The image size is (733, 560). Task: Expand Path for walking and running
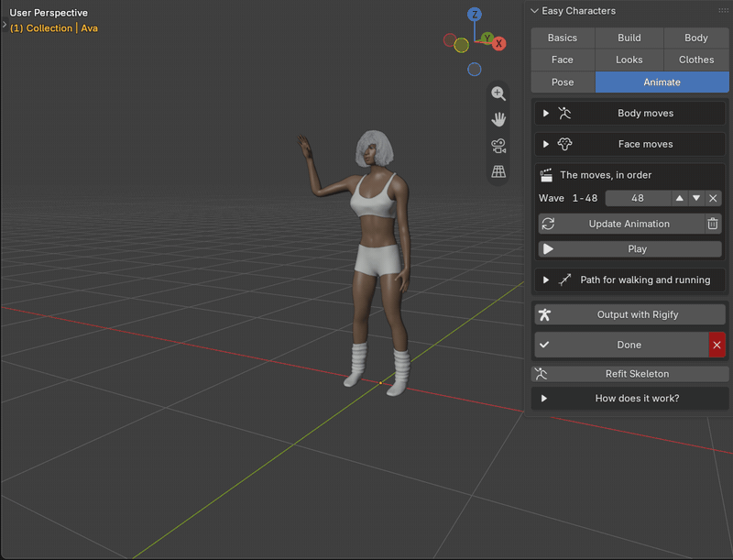coord(629,280)
